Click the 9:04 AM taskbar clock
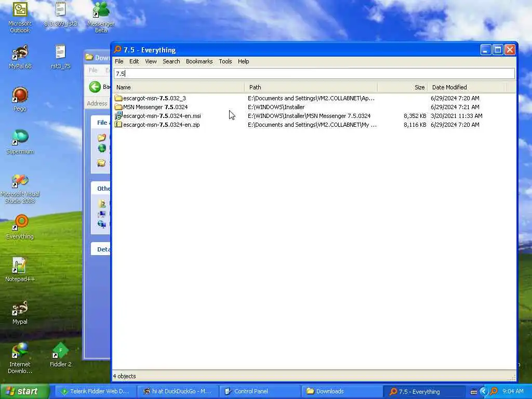The height and width of the screenshot is (399, 532). tap(513, 392)
